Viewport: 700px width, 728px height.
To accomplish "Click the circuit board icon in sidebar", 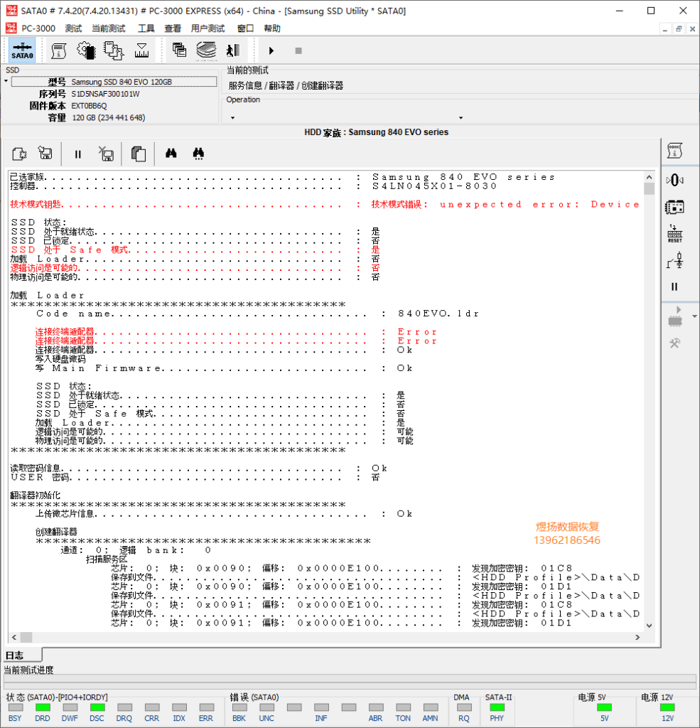I will [674, 207].
